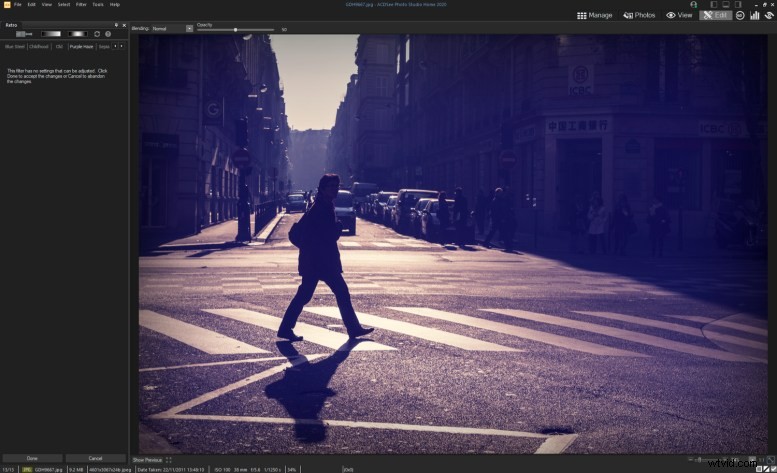
Task: Open the View menu in menu bar
Action: coord(47,4)
